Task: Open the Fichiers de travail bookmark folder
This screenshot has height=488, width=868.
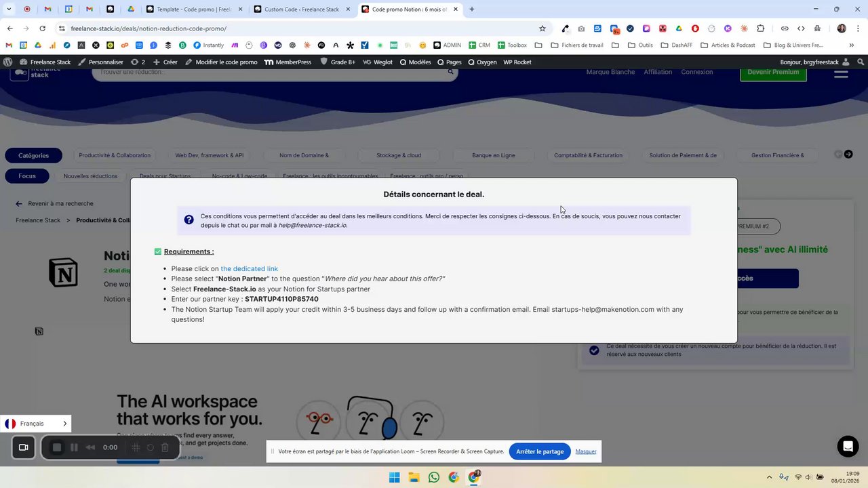Action: (x=577, y=45)
